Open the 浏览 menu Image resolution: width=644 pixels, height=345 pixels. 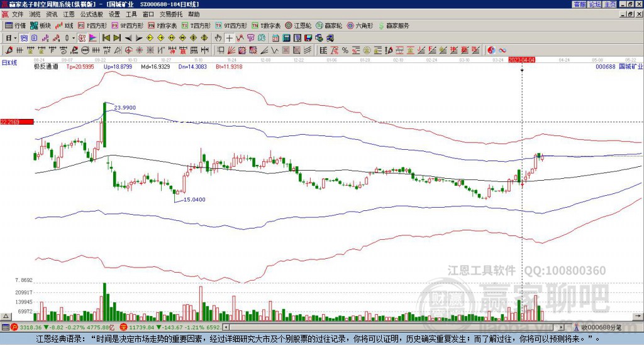pyautogui.click(x=35, y=14)
